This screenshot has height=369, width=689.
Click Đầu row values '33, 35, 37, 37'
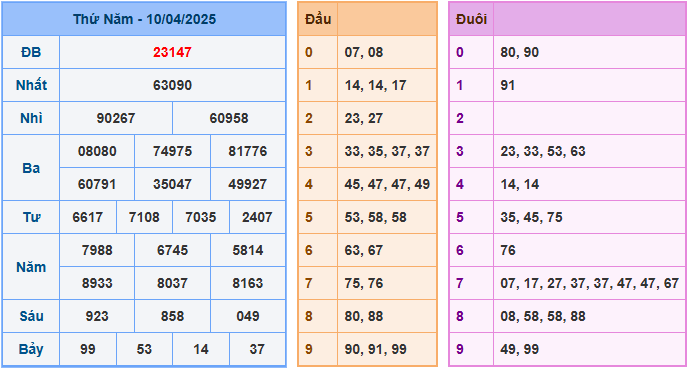pos(387,151)
